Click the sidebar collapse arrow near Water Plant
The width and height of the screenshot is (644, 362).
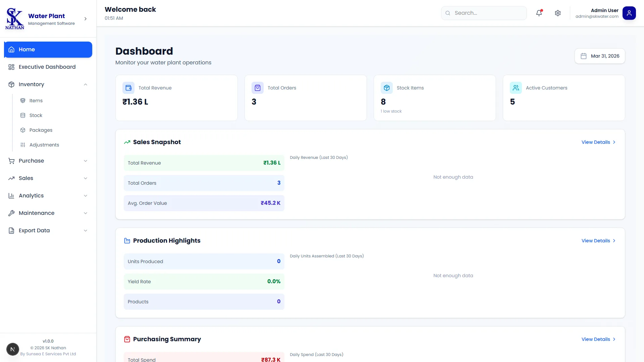[x=86, y=19]
